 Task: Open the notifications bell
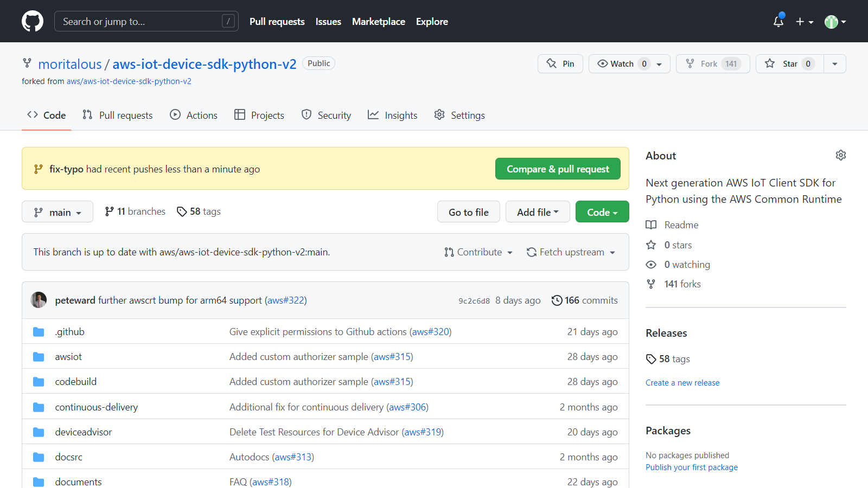[x=778, y=22]
